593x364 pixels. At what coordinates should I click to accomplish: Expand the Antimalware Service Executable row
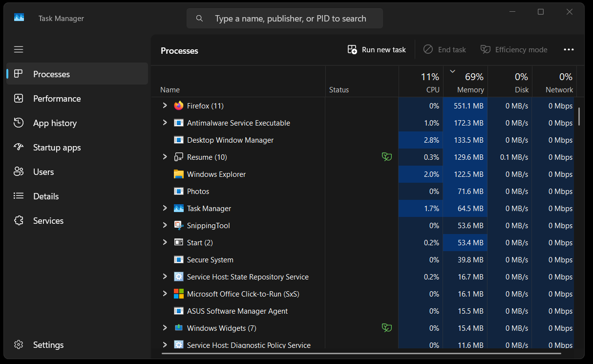coord(165,123)
